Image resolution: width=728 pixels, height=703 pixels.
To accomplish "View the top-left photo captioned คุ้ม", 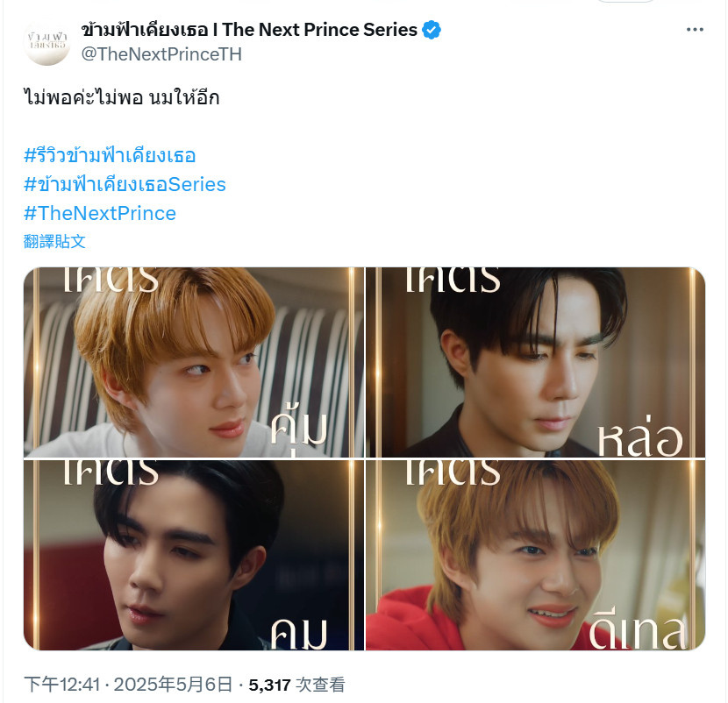I will pyautogui.click(x=194, y=362).
